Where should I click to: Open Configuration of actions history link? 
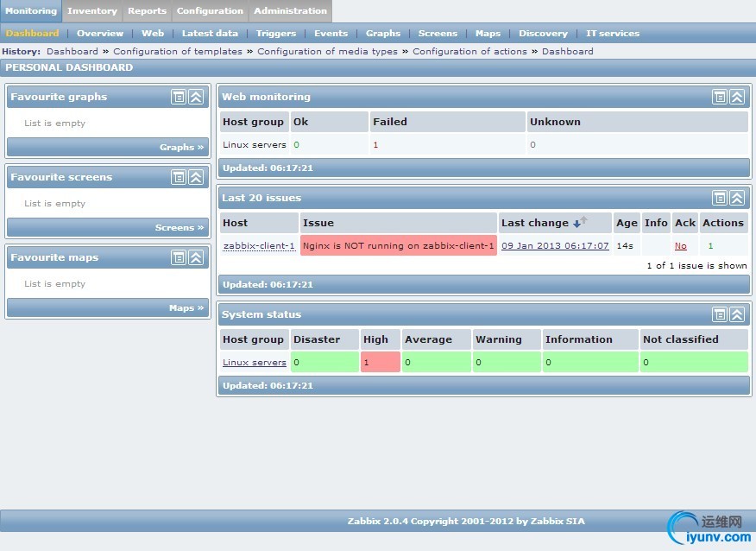point(469,51)
